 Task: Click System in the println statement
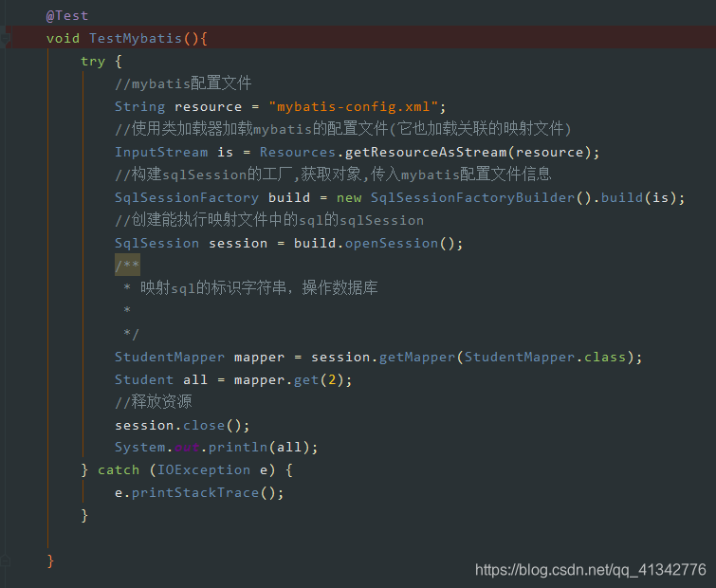point(139,448)
